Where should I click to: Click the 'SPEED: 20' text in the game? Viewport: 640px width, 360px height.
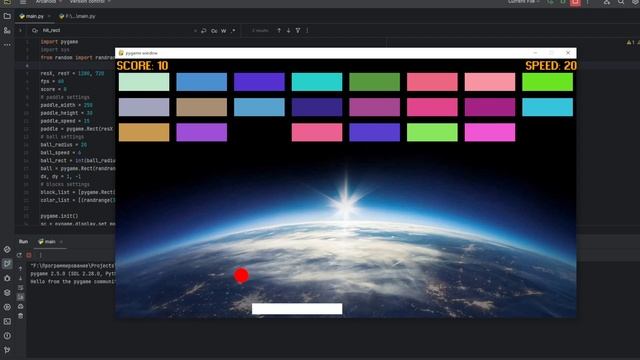coord(551,66)
